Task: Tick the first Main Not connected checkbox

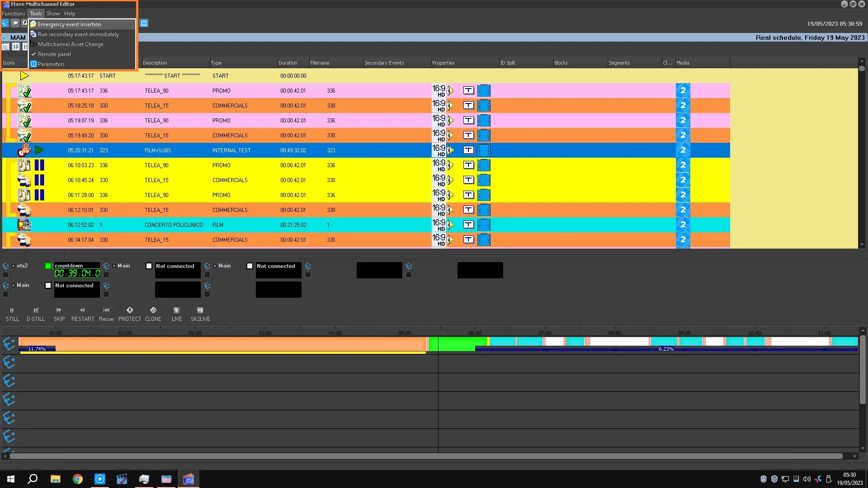Action: 149,266
